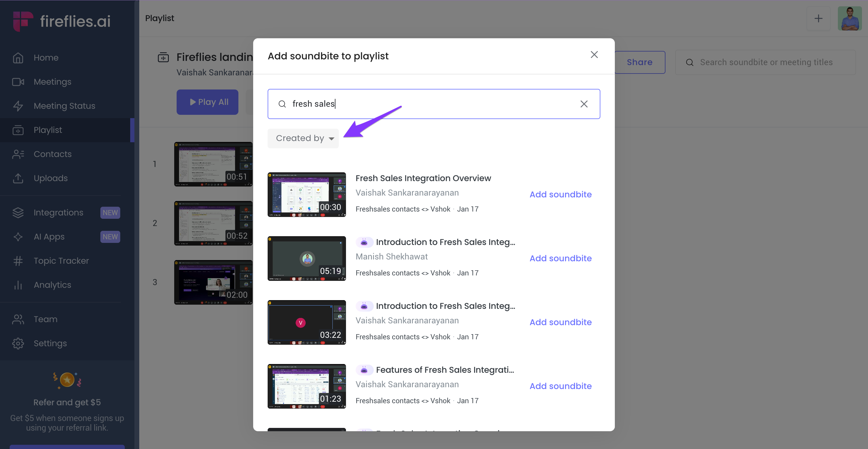Click the Meetings camera icon
Screen dimensions: 868x449
coord(18,82)
